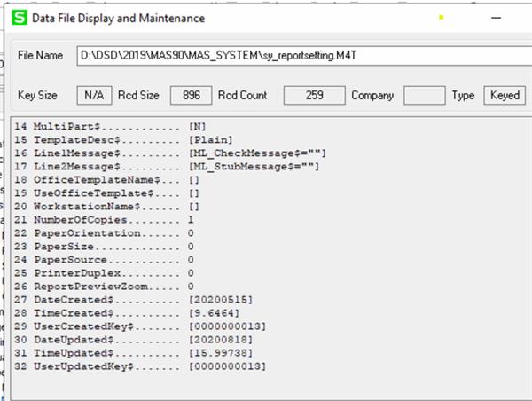Image resolution: width=532 pixels, height=401 pixels.
Task: Click the [15.99738] time updated value
Action: pos(221,353)
